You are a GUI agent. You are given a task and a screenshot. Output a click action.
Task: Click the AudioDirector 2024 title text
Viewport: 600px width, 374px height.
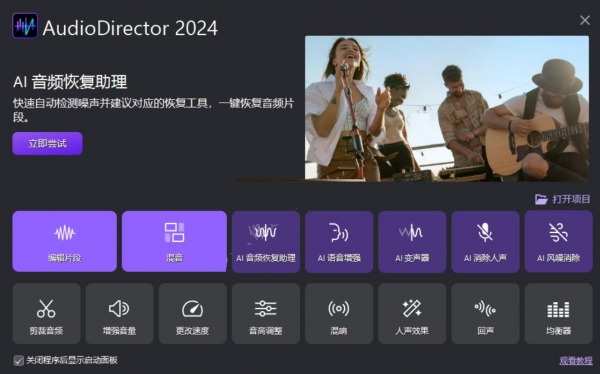coord(130,28)
